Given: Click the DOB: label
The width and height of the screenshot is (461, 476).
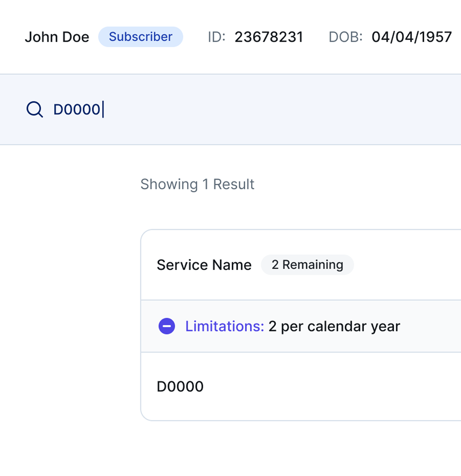Looking at the screenshot, I should tap(346, 37).
